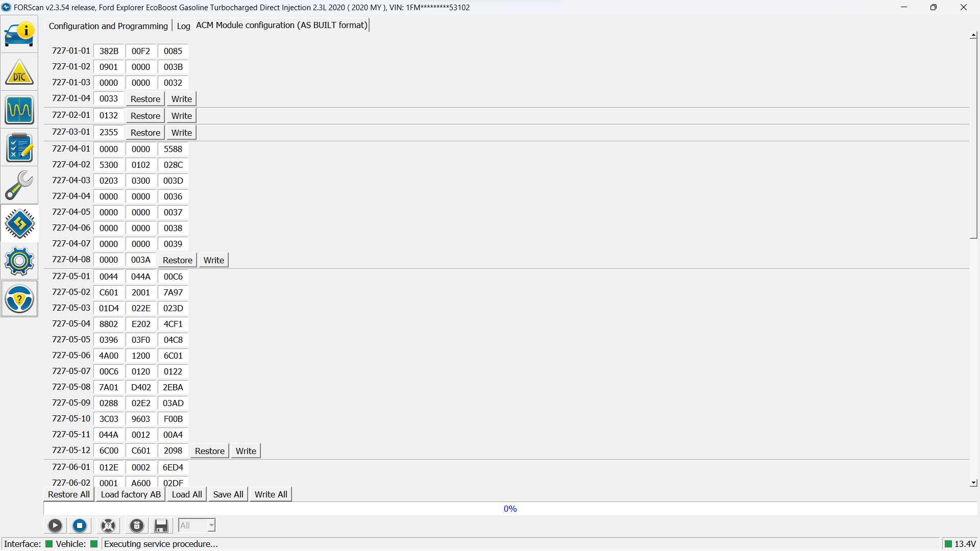Open the DTC trouble codes section
980x551 pixels.
pyautogui.click(x=19, y=72)
